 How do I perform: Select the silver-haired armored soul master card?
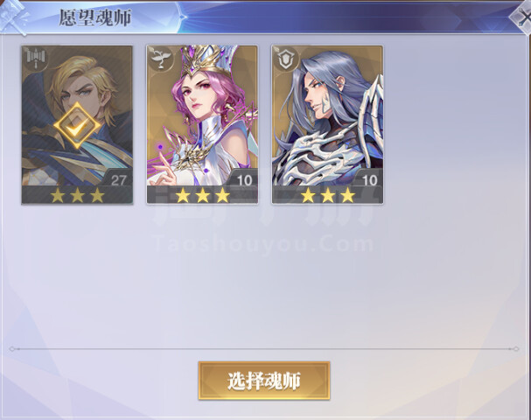tap(327, 124)
